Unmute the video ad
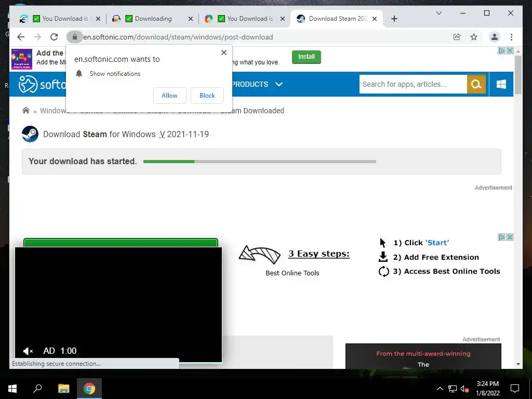Image resolution: width=532 pixels, height=399 pixels. click(28, 351)
